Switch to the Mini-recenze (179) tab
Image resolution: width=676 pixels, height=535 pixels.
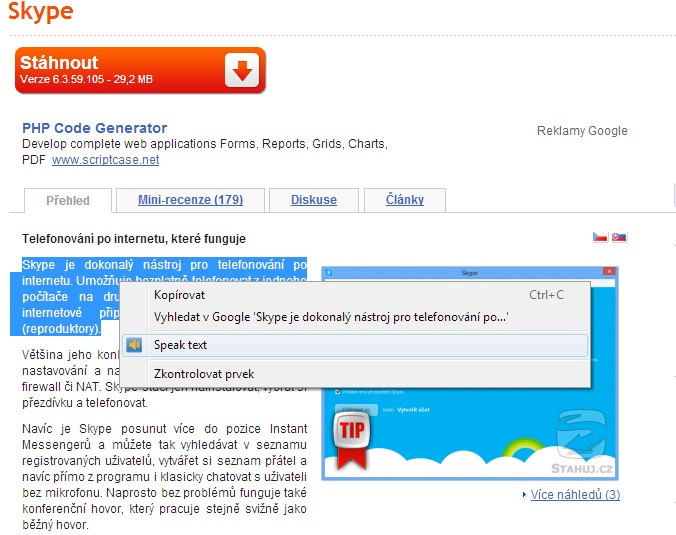click(x=190, y=200)
